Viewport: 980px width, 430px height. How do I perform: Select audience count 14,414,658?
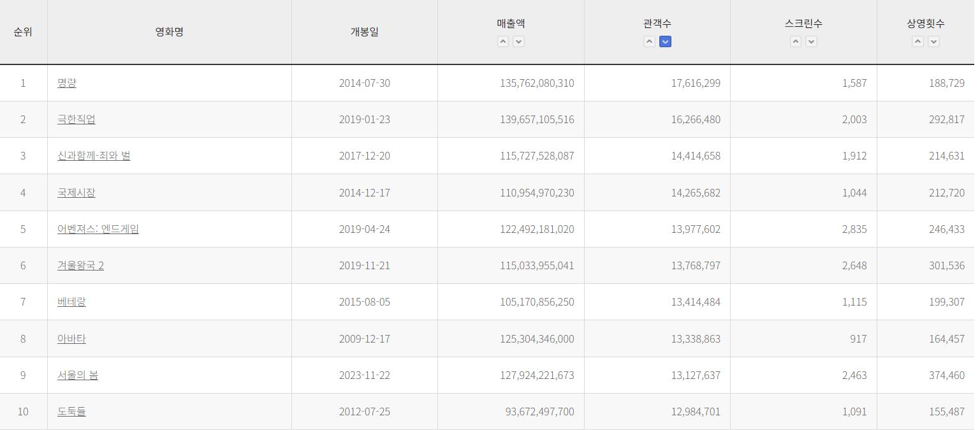(x=696, y=156)
